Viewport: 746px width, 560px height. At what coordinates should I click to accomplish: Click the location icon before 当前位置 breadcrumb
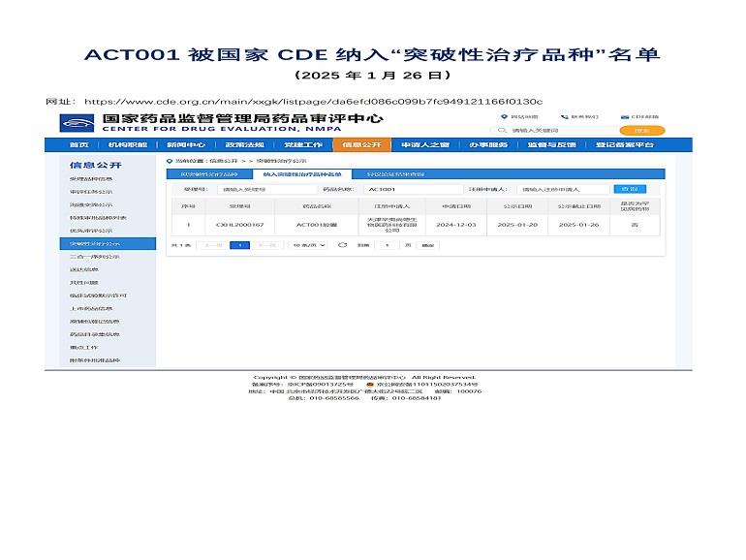point(170,161)
